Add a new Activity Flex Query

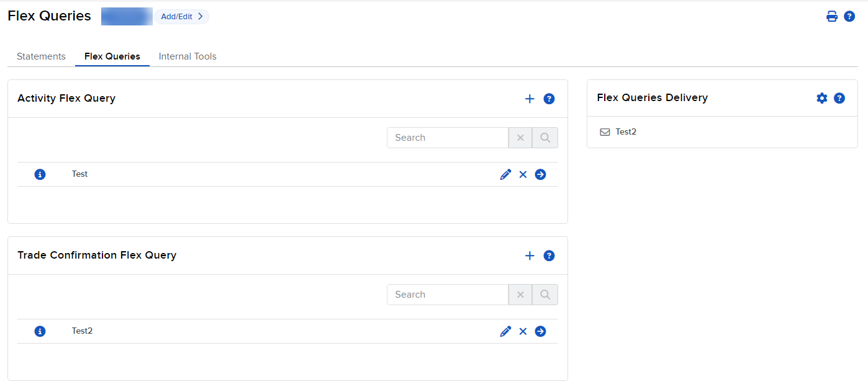[x=530, y=99]
